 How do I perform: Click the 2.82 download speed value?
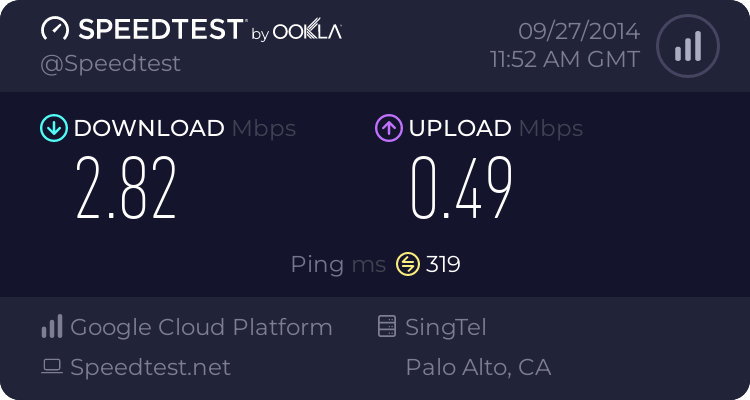click(x=127, y=189)
